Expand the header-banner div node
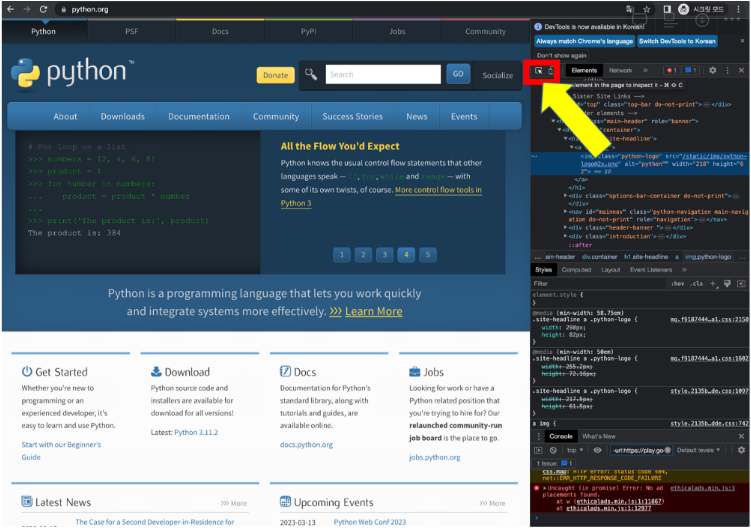Viewport: 751px width, 528px height. pos(566,228)
